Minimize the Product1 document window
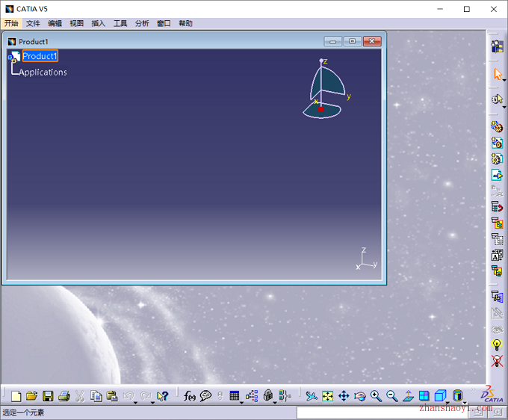Viewport: 508px width, 420px height. tap(332, 41)
